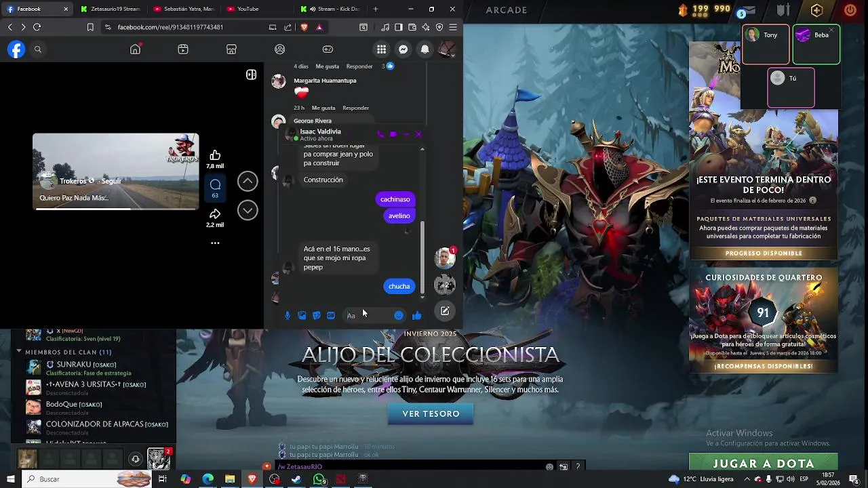Screen dimensions: 868x488
Task: Open Steam from the Windows taskbar
Action: click(296, 479)
